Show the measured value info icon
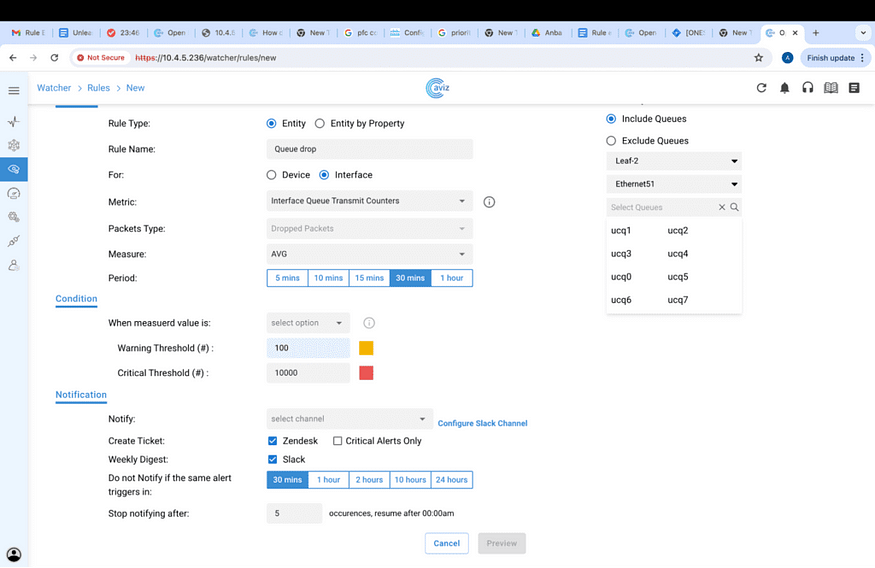 click(369, 323)
